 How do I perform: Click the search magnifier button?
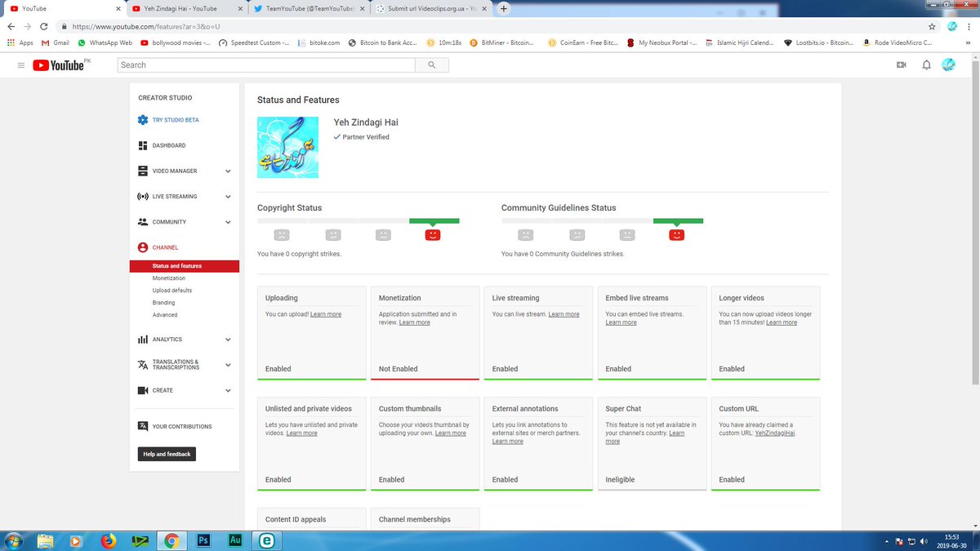[x=431, y=65]
